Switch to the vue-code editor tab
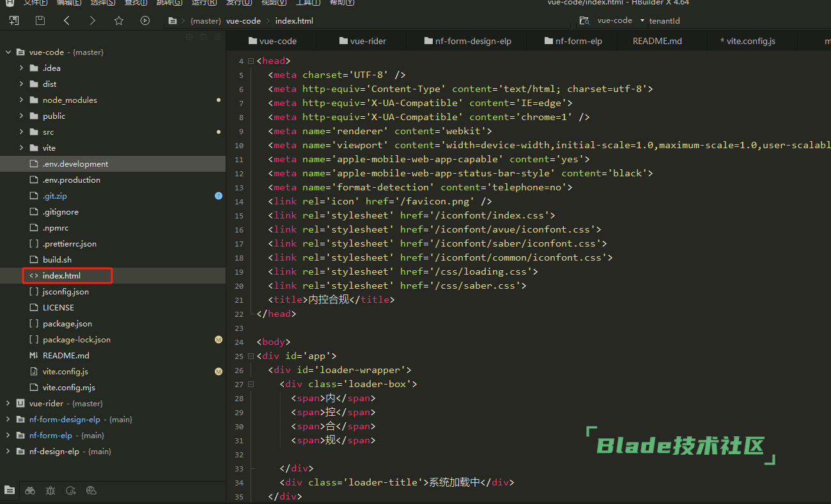 click(272, 41)
